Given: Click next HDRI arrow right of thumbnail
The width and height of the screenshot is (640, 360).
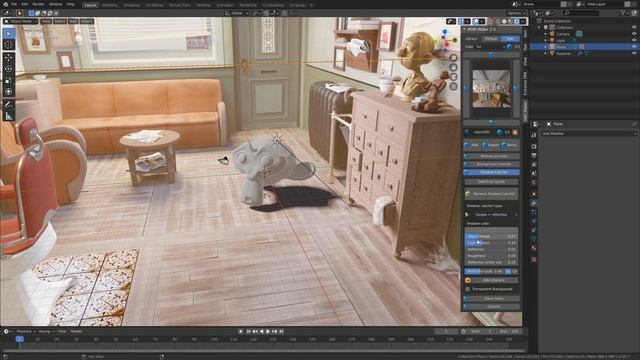Looking at the screenshot, I should pos(516,89).
